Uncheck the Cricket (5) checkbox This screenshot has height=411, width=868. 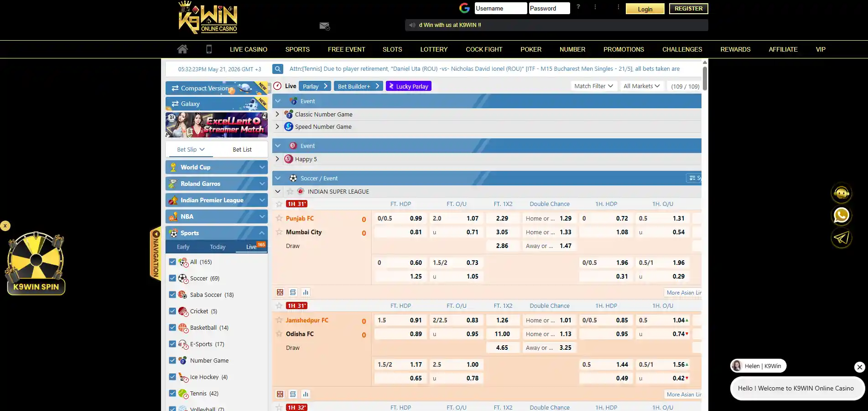[172, 311]
